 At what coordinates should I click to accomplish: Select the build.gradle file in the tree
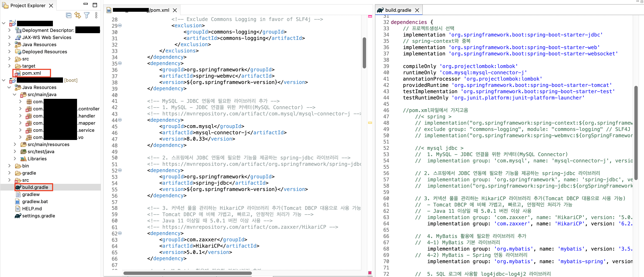[x=35, y=187]
